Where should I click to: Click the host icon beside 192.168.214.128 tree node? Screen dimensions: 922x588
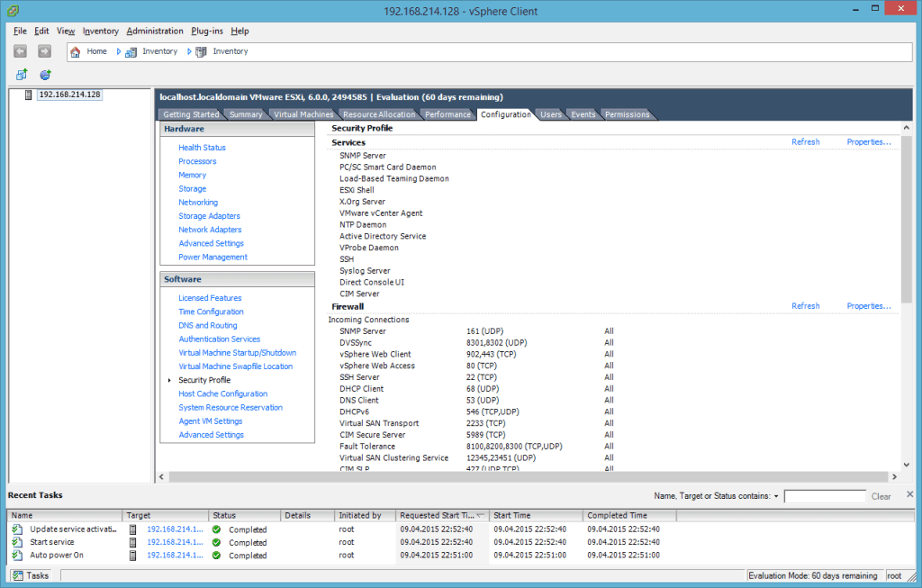coord(28,95)
